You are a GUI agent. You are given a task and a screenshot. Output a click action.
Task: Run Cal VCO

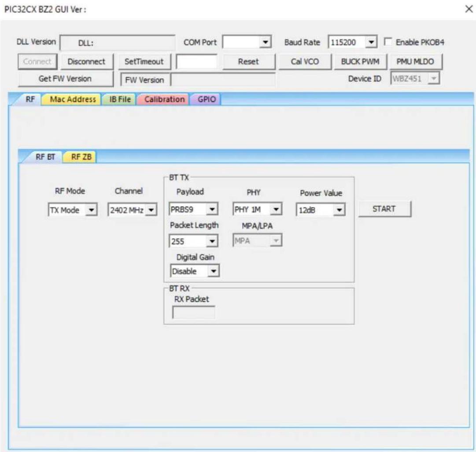tap(305, 62)
